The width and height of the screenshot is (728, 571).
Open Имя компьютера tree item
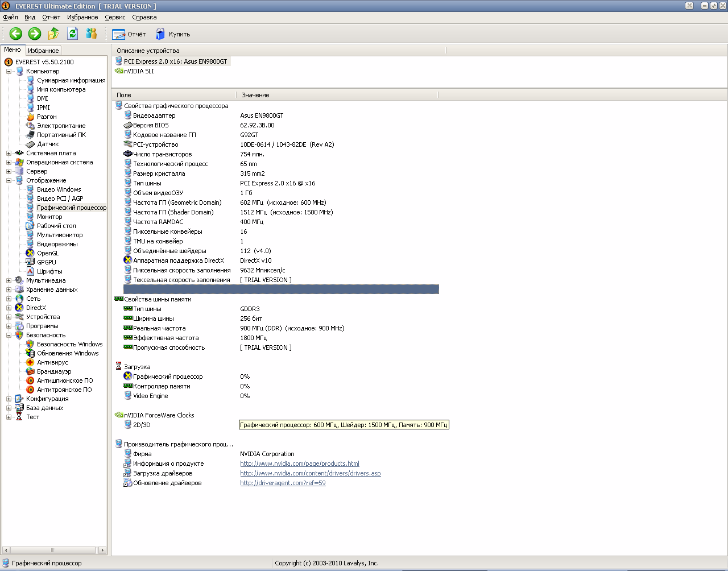click(x=61, y=89)
